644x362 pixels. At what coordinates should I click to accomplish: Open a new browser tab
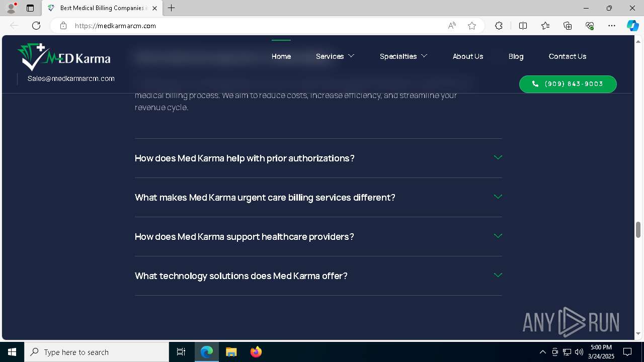click(x=172, y=8)
